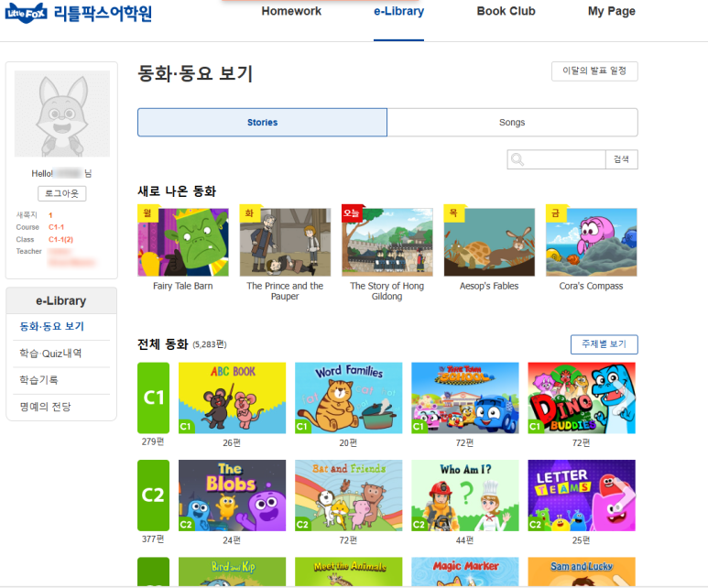The width and height of the screenshot is (708, 588).
Task: Open the My Page menu
Action: (x=612, y=11)
